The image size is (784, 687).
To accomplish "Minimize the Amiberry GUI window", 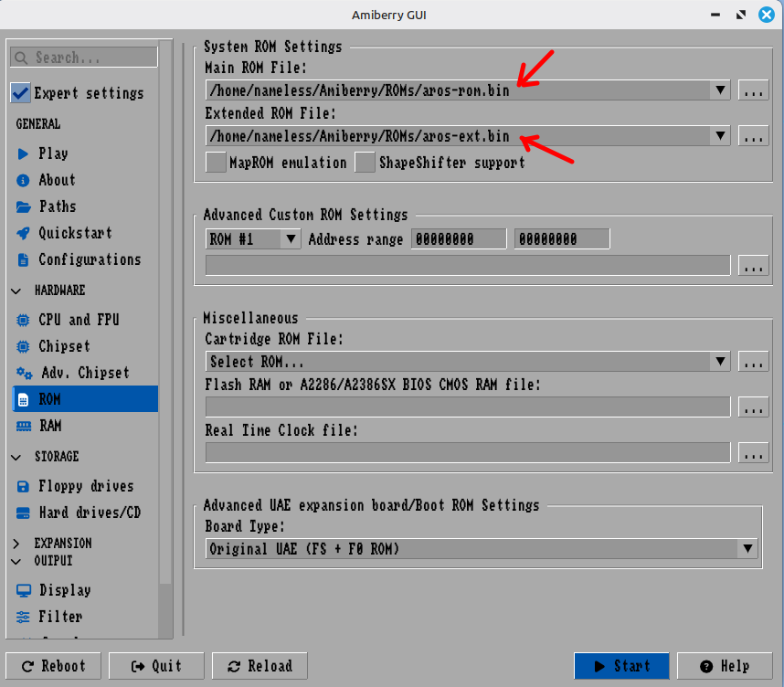I will pos(715,15).
